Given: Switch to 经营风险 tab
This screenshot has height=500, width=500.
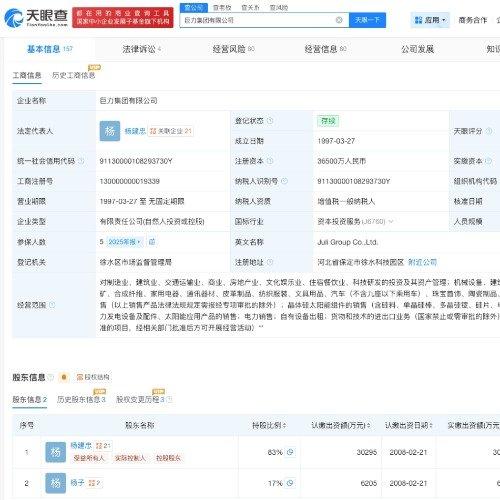Looking at the screenshot, I should pos(233,49).
